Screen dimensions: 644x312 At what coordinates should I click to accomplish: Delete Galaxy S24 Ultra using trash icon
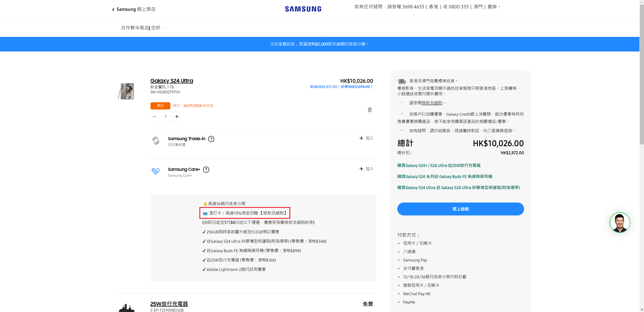click(370, 110)
